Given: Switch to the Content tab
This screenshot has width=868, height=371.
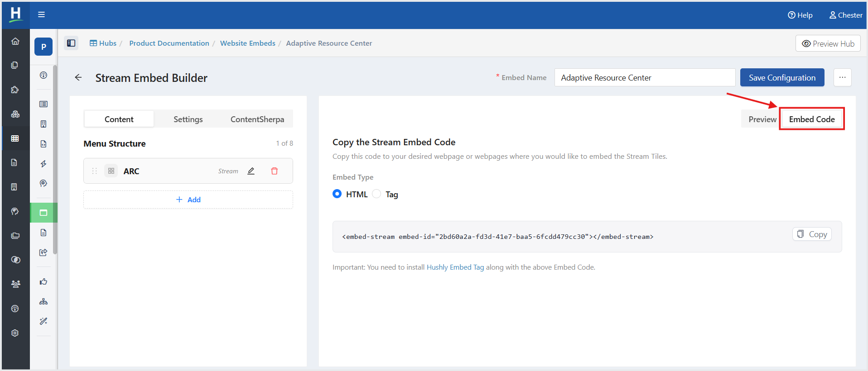Looking at the screenshot, I should (119, 119).
